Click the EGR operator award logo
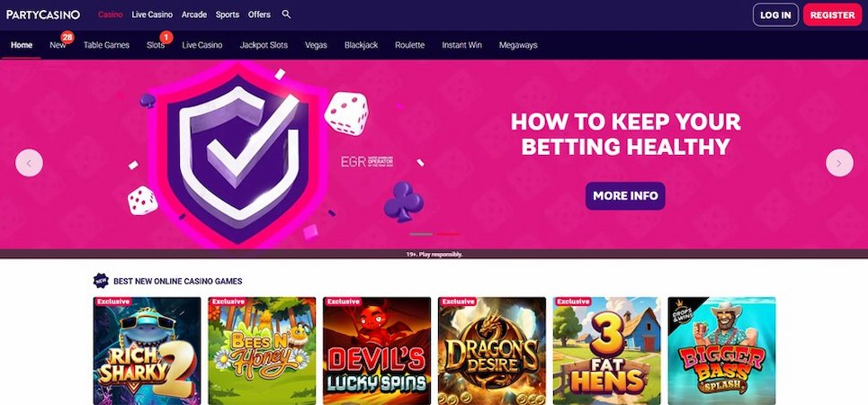The height and width of the screenshot is (405, 868). pos(367,162)
